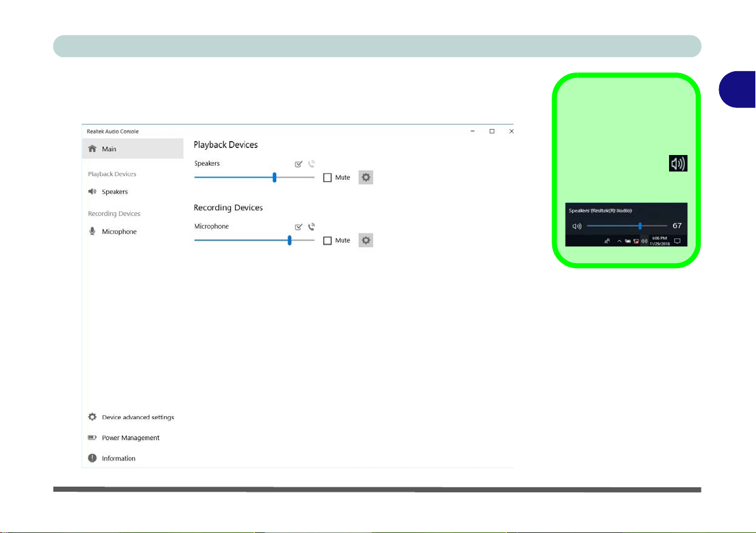Click speaker icon in volume flyout
The image size is (756, 533).
577,226
